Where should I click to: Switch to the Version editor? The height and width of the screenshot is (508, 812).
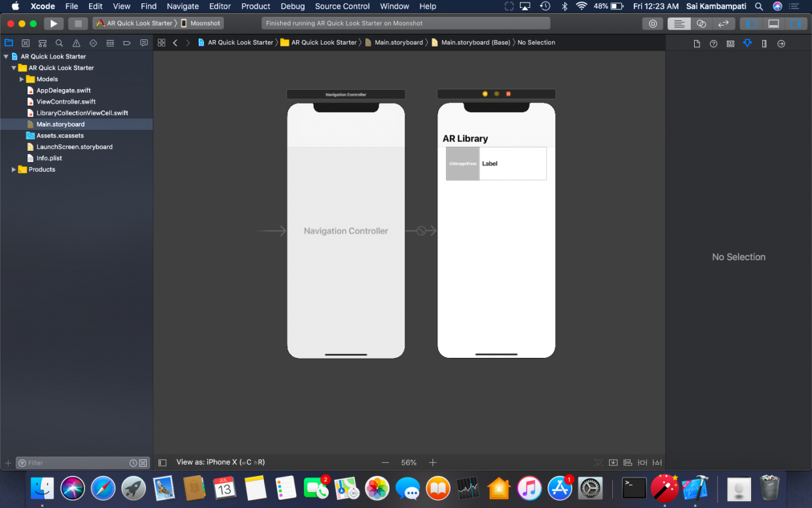tap(723, 23)
